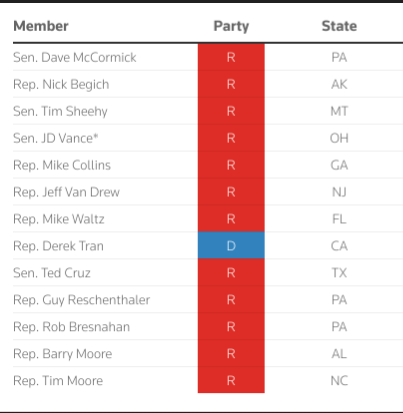Click the TX state cell
Image resolution: width=403 pixels, height=413 pixels.
(339, 273)
